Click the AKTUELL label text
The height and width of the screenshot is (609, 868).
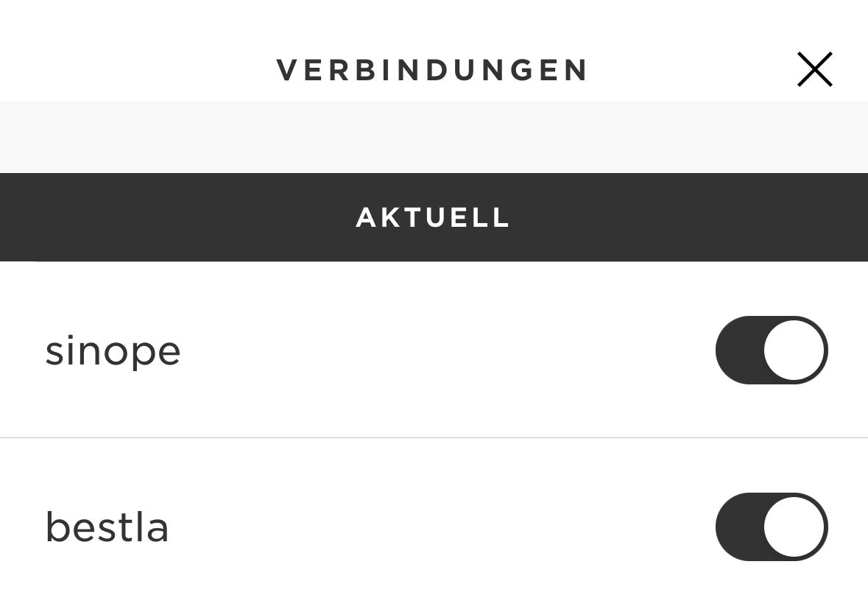point(432,217)
